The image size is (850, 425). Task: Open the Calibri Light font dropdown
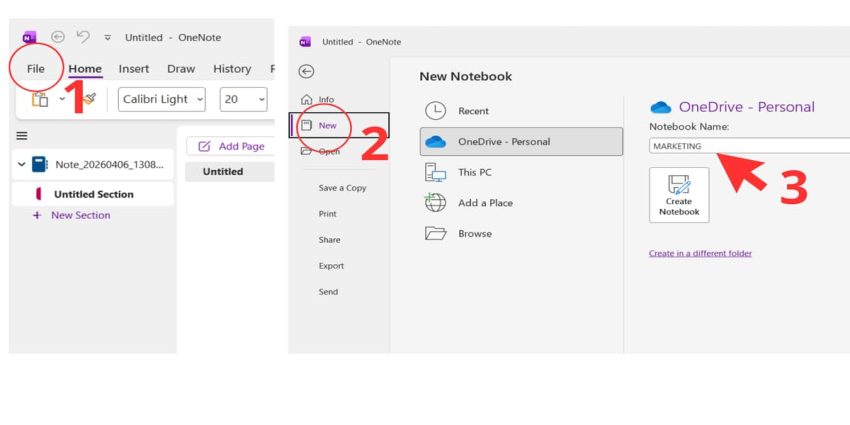pos(162,99)
